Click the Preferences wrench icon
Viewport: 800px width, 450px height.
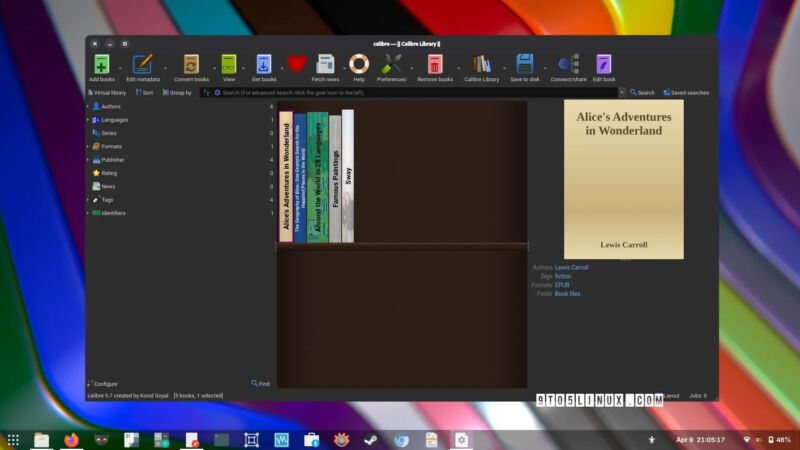tap(391, 65)
